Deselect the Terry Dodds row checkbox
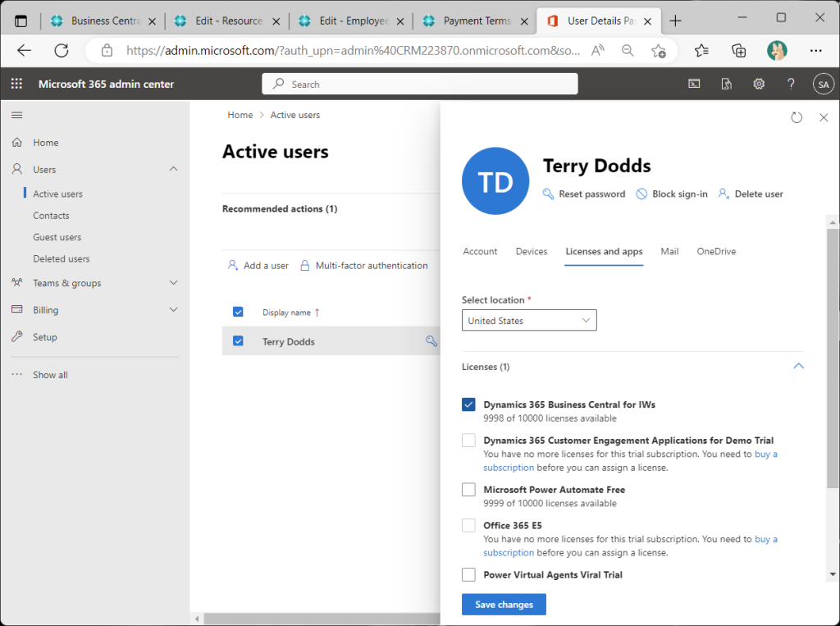 point(238,340)
